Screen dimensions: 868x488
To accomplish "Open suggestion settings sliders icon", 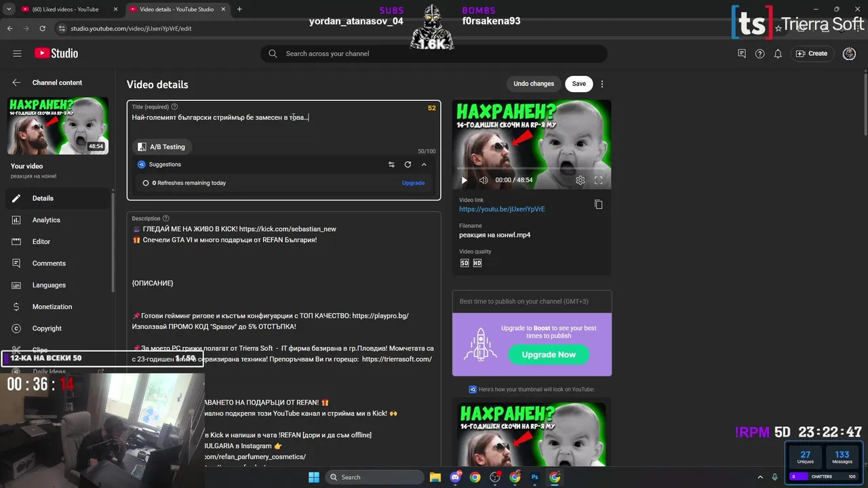I will tap(391, 165).
